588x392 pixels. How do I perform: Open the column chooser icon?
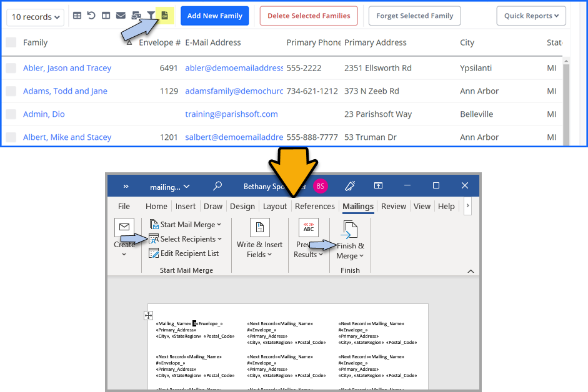tap(106, 16)
